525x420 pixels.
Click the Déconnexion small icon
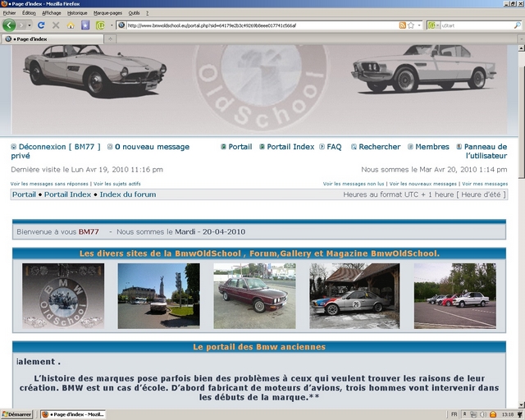14,147
